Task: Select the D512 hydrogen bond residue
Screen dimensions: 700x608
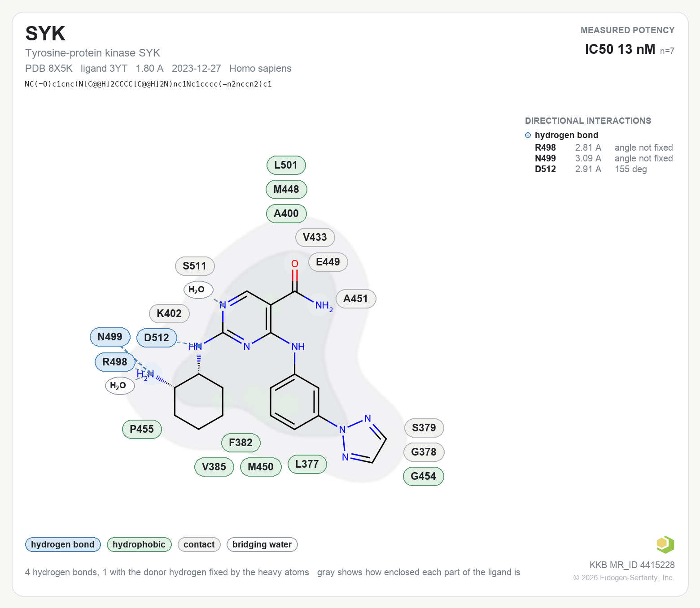Action: [x=157, y=338]
